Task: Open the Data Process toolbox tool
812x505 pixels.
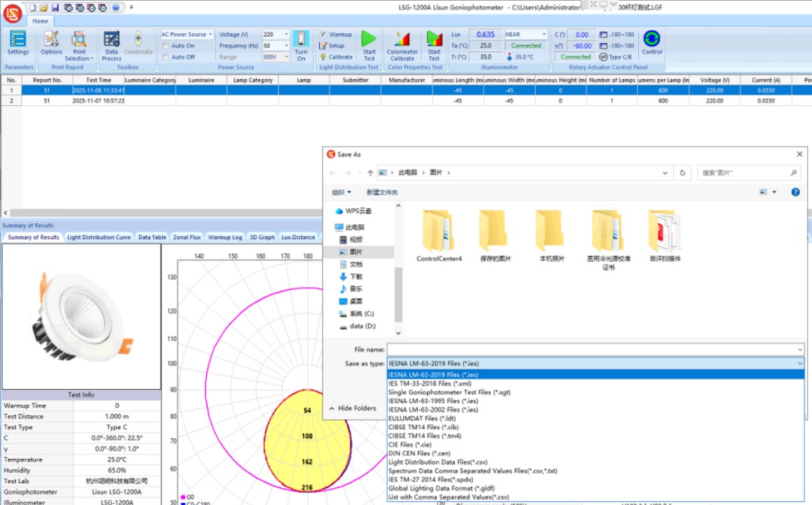Action: [111, 46]
